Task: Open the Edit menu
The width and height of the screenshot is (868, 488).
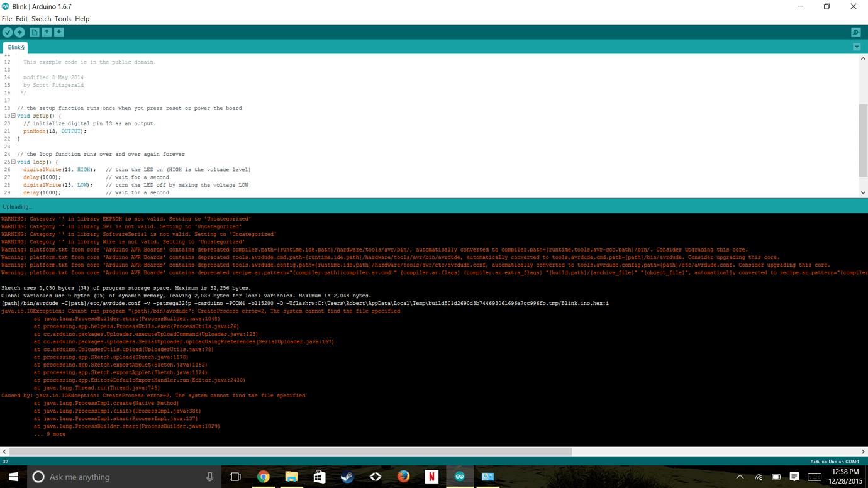Action: (x=21, y=19)
